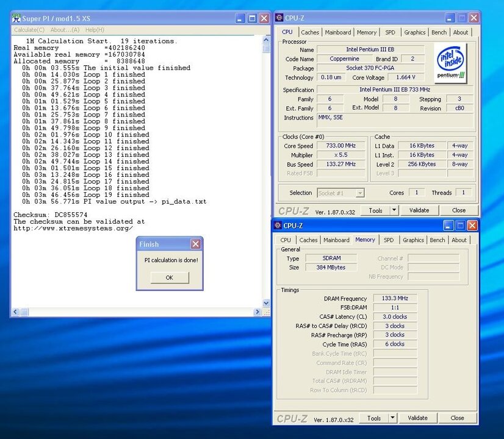The height and width of the screenshot is (439, 504).
Task: Click Tools button in lower CPU-Z window
Action: tap(374, 418)
